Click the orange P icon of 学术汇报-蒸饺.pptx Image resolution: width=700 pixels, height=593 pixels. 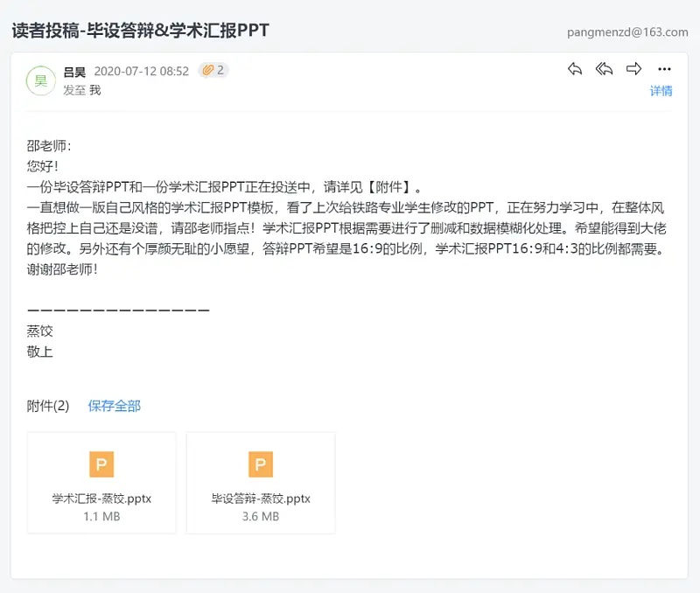(x=101, y=464)
